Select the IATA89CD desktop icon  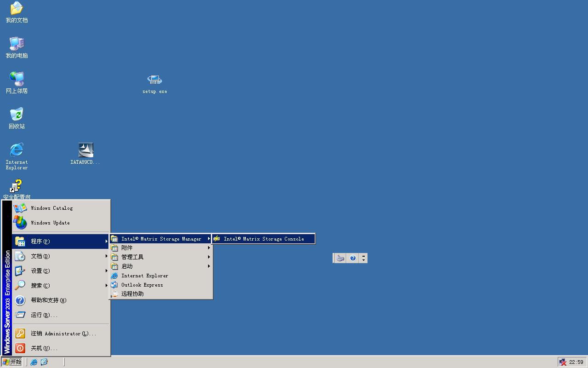point(85,150)
